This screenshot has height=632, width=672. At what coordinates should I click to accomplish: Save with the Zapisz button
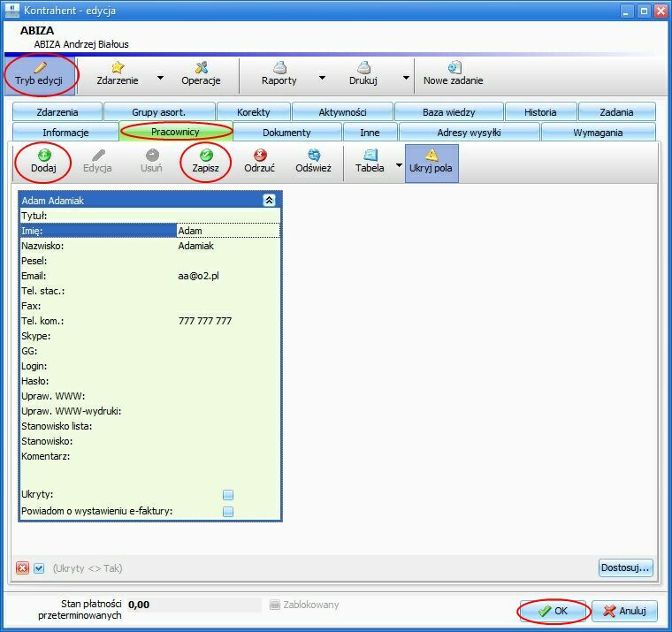pos(206,163)
